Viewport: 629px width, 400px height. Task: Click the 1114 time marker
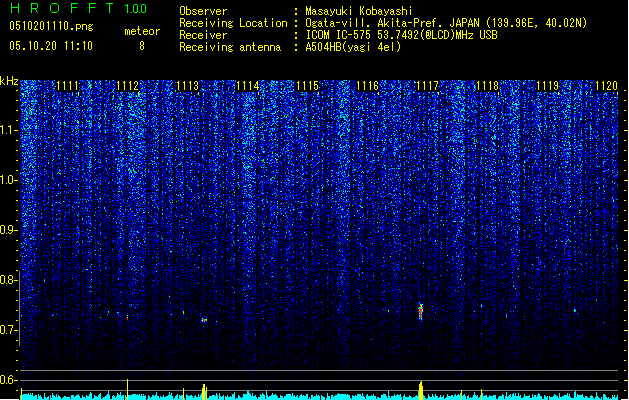click(x=248, y=86)
